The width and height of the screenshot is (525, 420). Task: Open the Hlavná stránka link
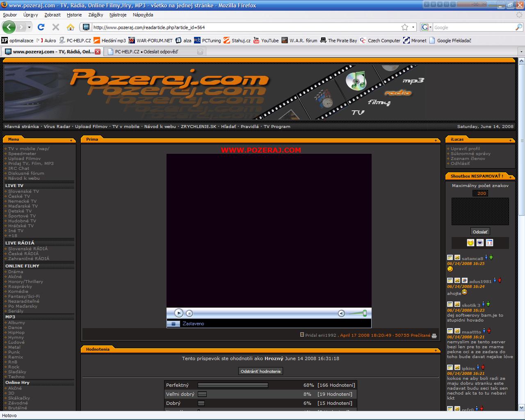(x=22, y=126)
